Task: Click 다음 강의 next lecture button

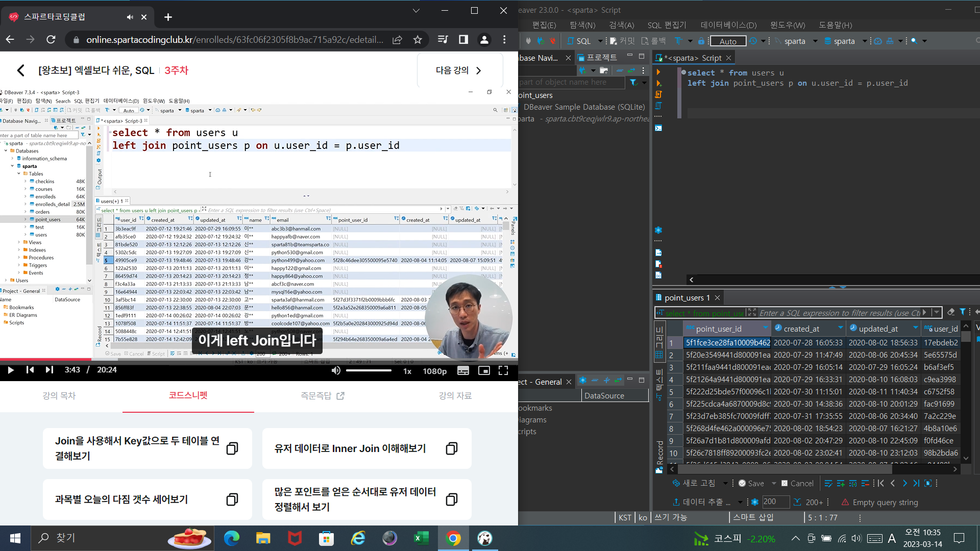Action: pyautogui.click(x=459, y=70)
